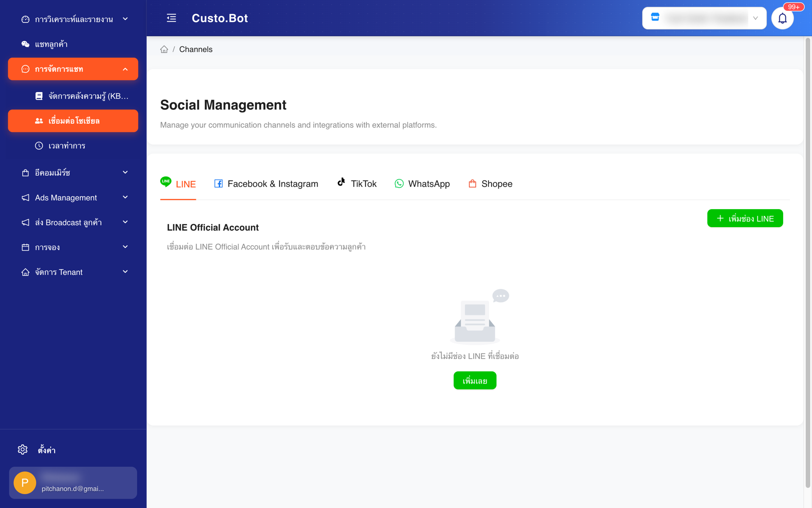Click the Broadcast megaphone icon
The image size is (812, 508).
[25, 223]
